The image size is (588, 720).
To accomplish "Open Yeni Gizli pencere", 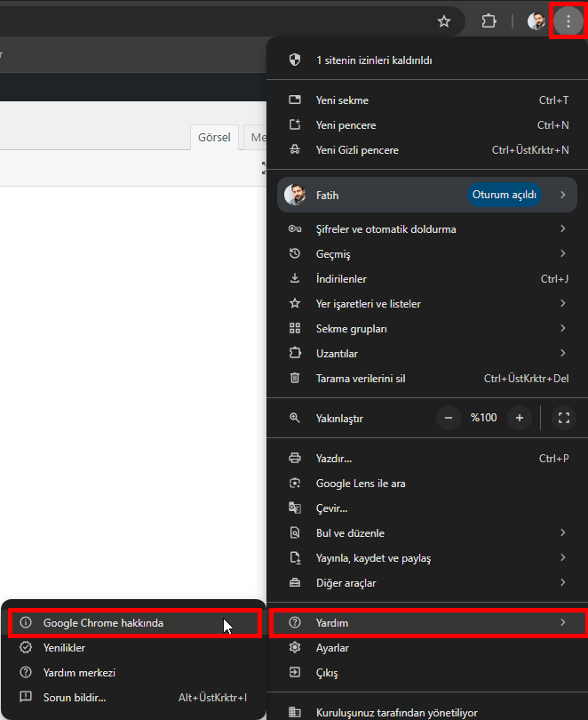I will (357, 150).
